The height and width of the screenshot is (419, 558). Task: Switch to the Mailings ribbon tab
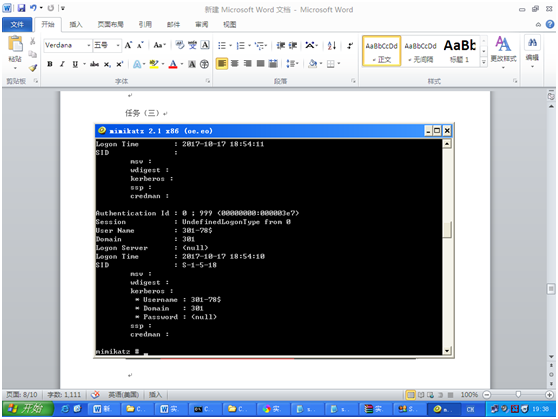tap(173, 24)
